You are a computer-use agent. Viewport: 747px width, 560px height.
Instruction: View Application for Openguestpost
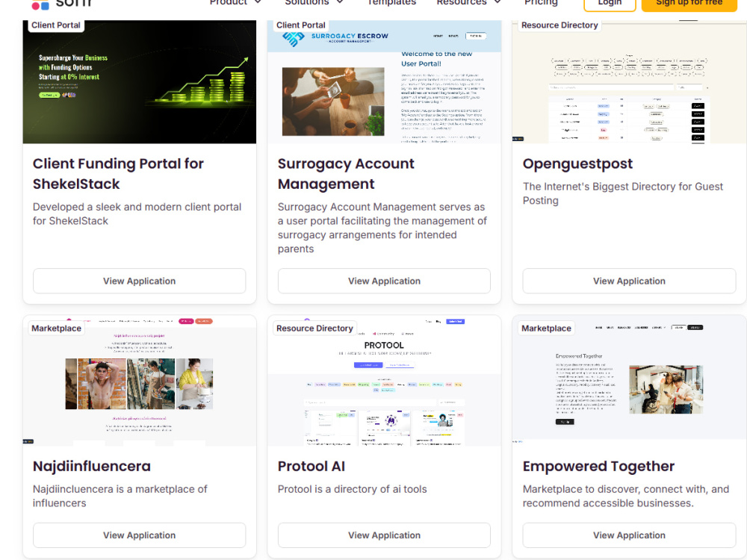tap(629, 281)
